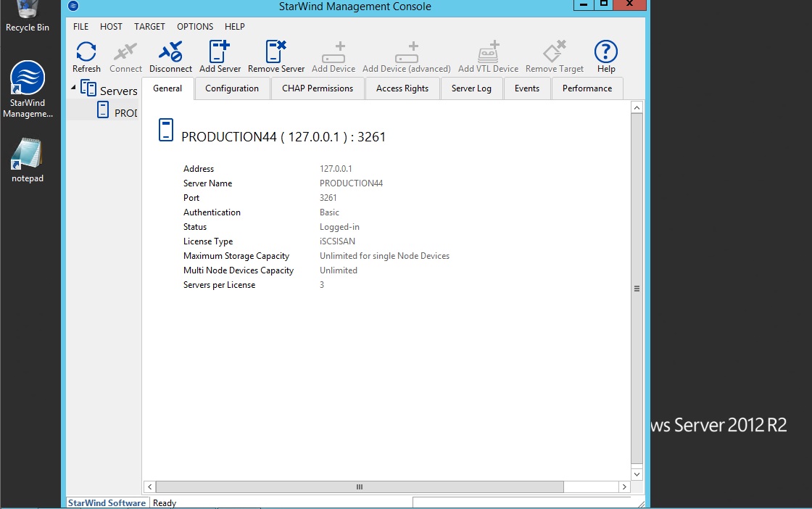Click the horizontal scrollbar right arrow
This screenshot has height=509, width=812.
coord(624,487)
